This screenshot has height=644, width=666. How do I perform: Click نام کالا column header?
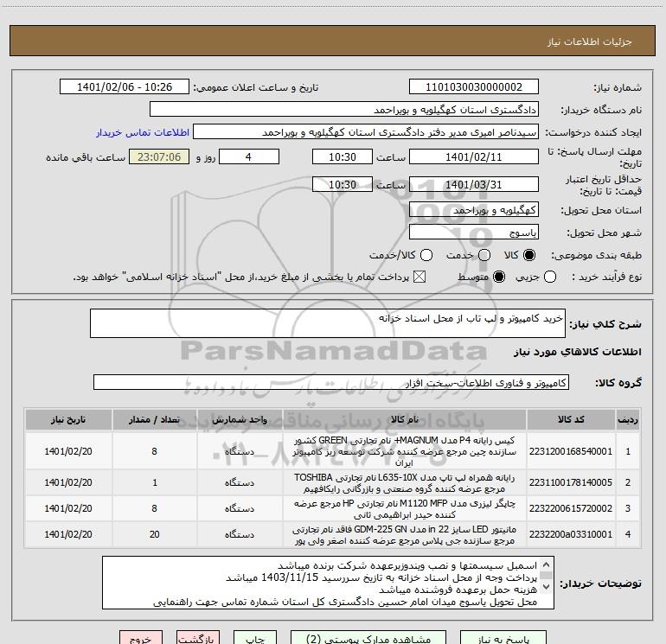(405, 420)
